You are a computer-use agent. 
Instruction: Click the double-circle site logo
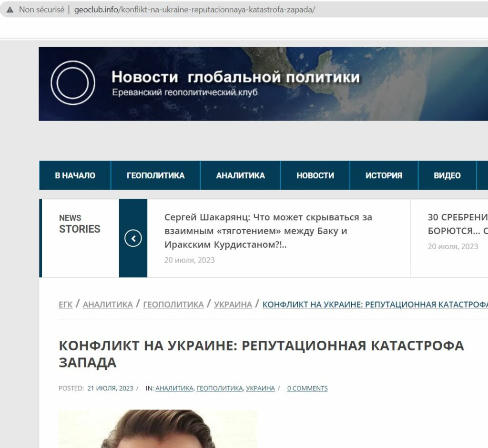[73, 83]
